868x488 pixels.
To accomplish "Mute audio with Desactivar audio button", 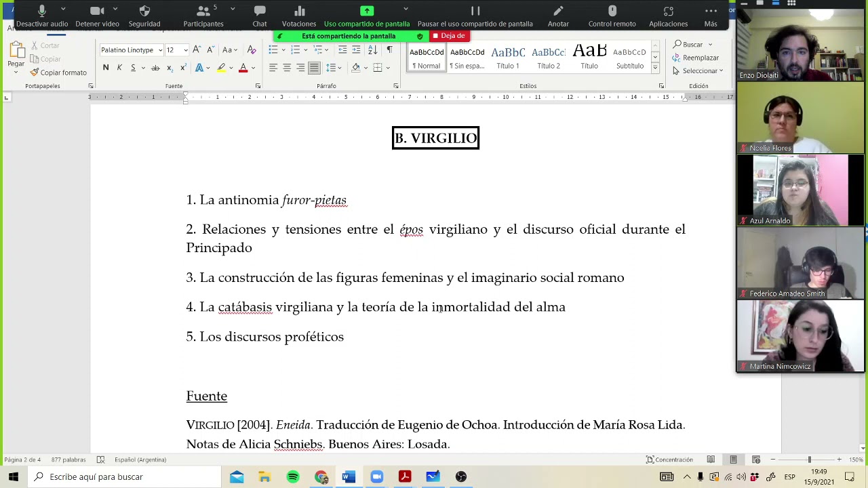I will click(x=42, y=16).
